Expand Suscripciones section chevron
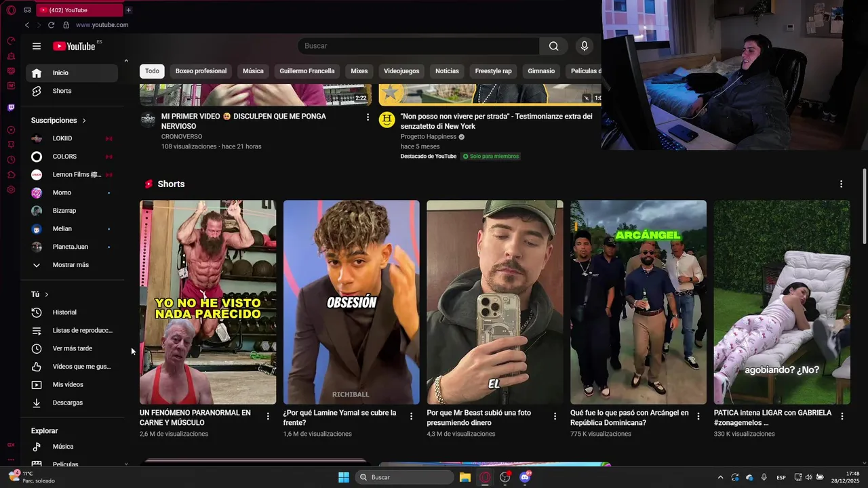This screenshot has height=488, width=868. [x=84, y=121]
